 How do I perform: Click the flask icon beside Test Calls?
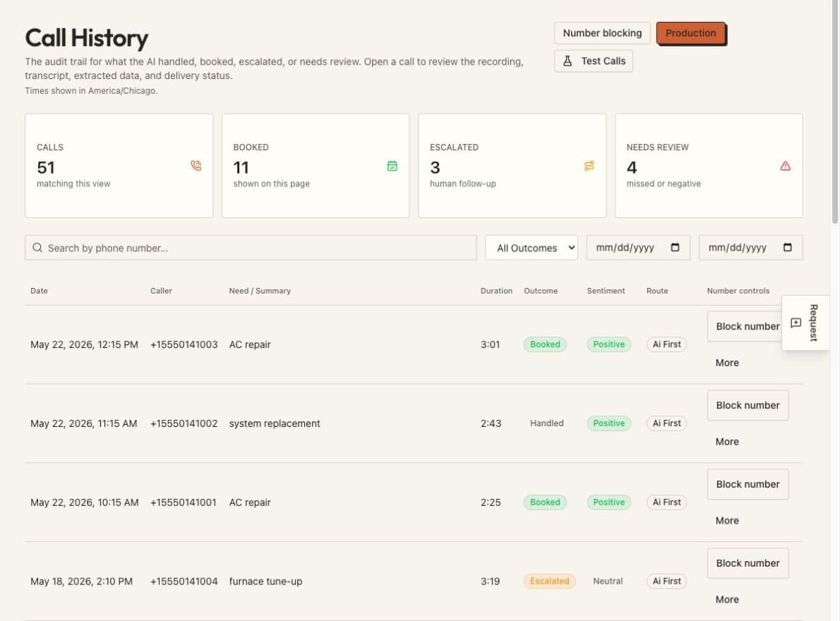click(568, 61)
